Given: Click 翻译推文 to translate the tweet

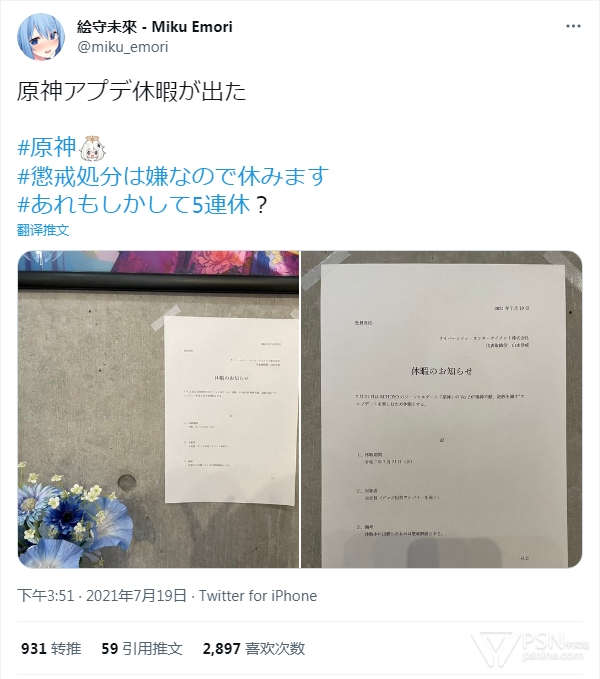Looking at the screenshot, I should click(x=43, y=230).
